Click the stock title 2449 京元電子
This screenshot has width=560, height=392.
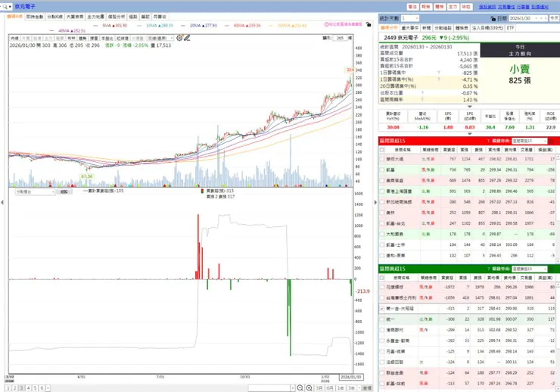[x=401, y=38]
